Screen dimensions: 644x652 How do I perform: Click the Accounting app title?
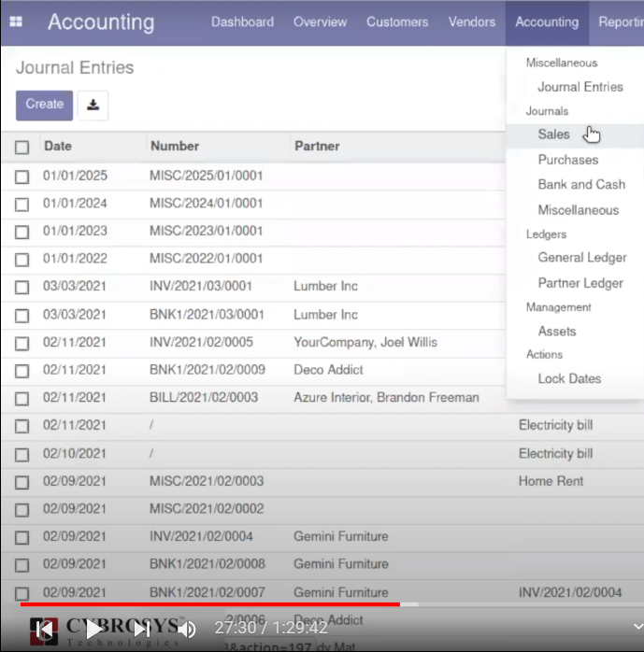pyautogui.click(x=101, y=22)
